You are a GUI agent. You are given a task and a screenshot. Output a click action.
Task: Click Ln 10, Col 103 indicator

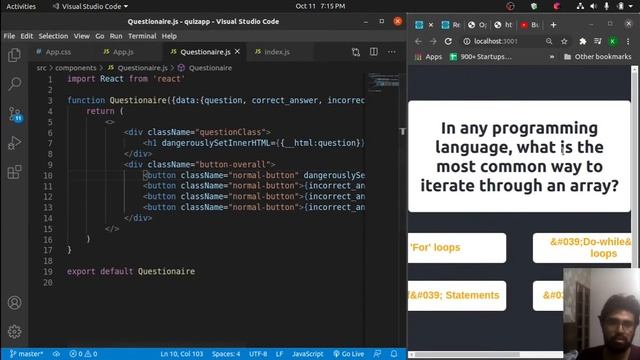(182, 353)
